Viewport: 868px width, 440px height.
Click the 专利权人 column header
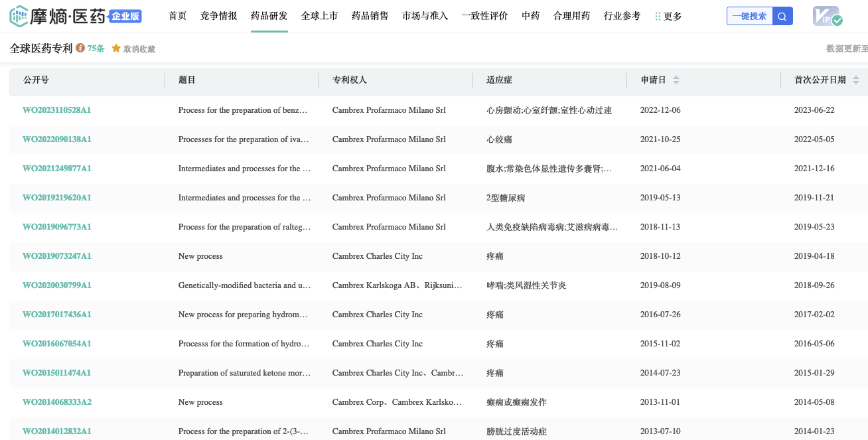(x=350, y=80)
